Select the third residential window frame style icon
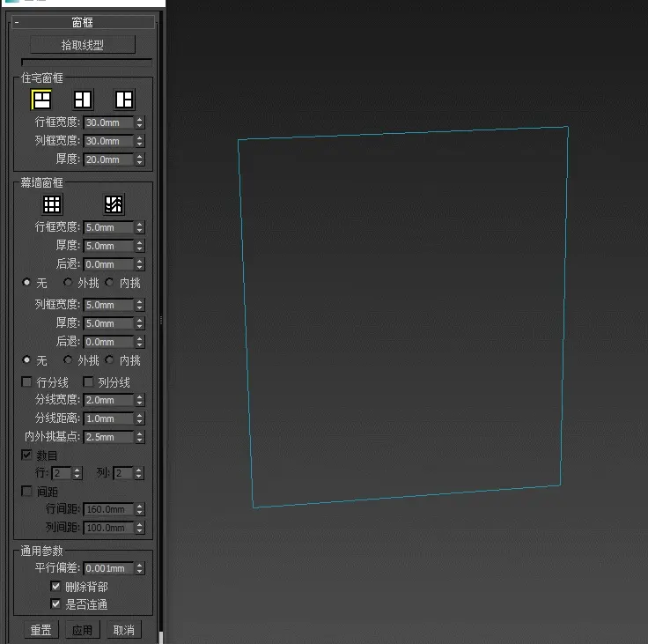Viewport: 648px width, 644px height. point(124,100)
